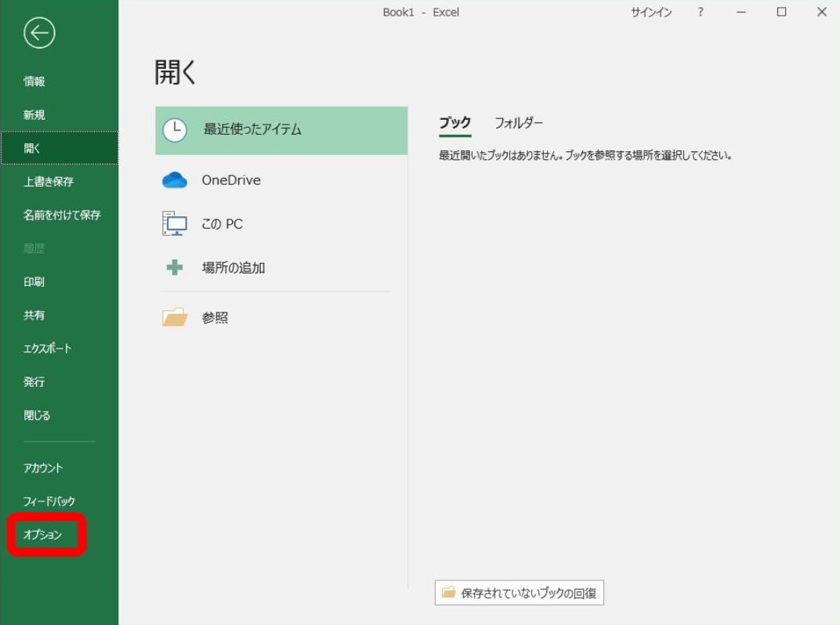This screenshot has width=840, height=625.
Task: Select the ブック tab
Action: pyautogui.click(x=455, y=122)
